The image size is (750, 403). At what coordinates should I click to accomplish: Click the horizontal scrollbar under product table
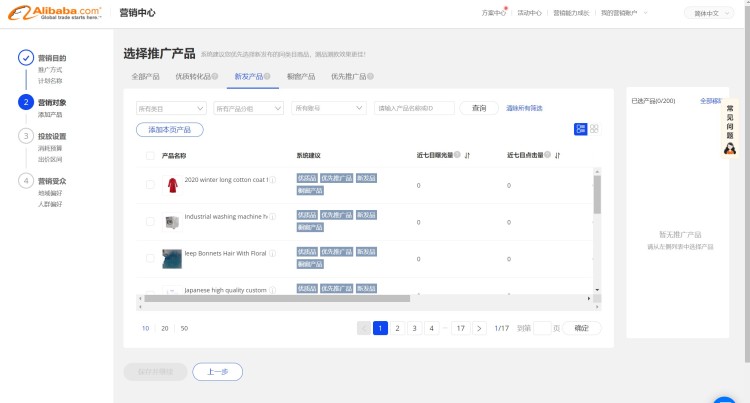coord(275,298)
